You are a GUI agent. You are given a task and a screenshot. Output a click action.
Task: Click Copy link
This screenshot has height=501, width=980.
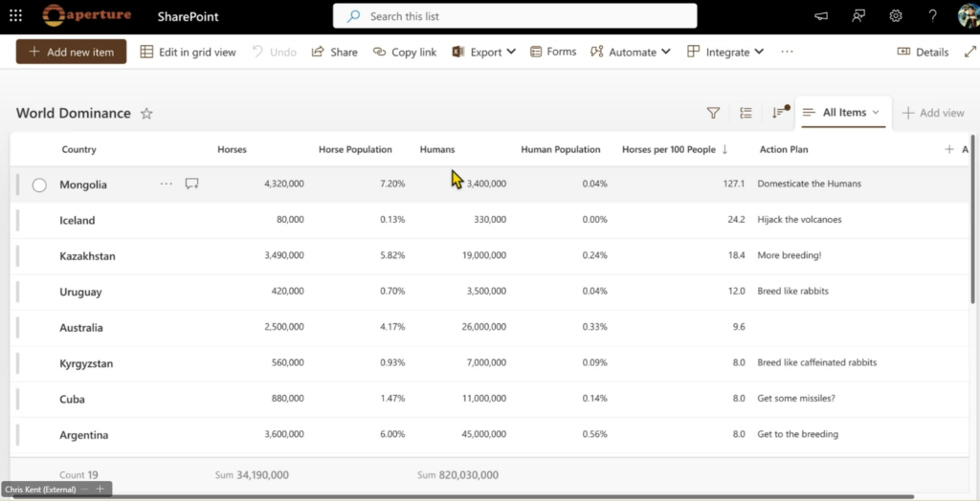[x=405, y=53]
